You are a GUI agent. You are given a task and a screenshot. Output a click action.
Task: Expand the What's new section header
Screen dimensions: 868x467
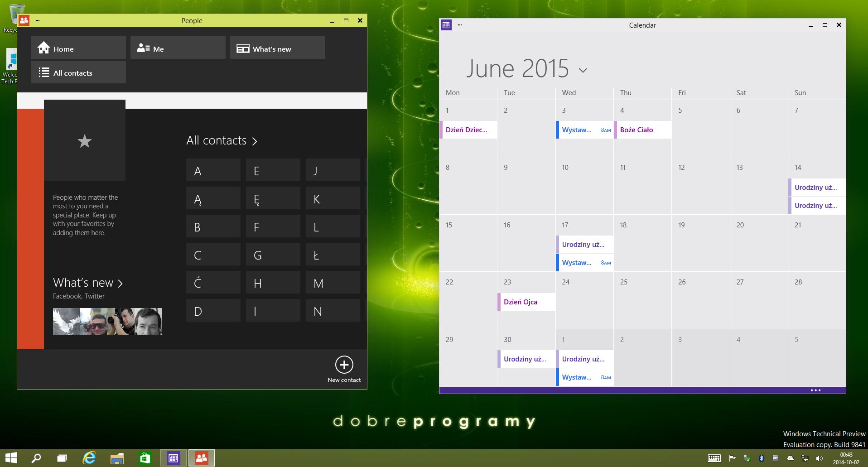point(88,283)
